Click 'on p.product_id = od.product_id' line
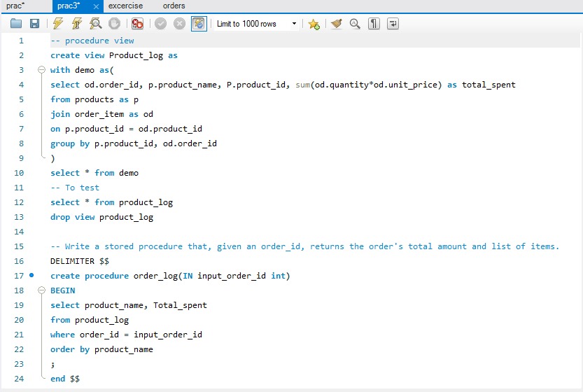583x392 pixels. tap(127, 129)
